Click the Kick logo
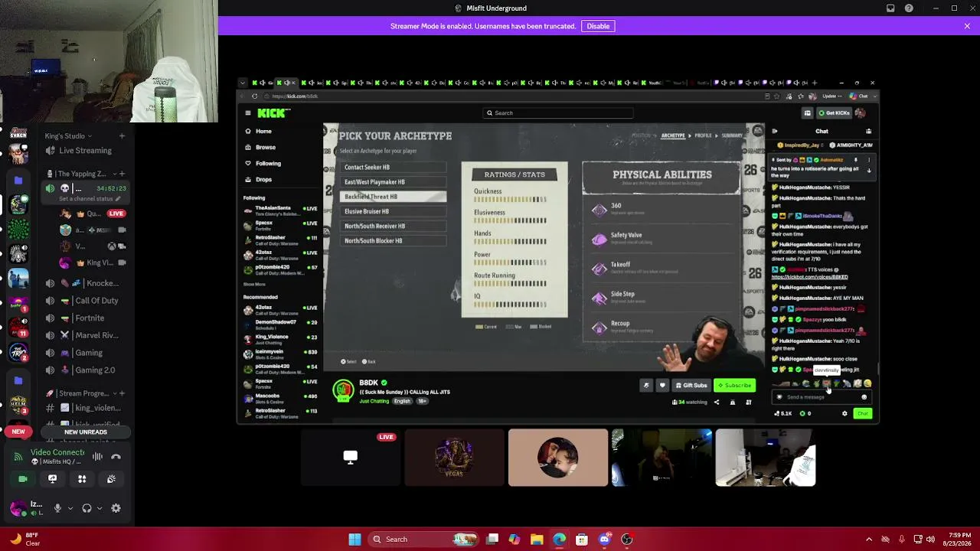The height and width of the screenshot is (551, 980). coord(273,113)
